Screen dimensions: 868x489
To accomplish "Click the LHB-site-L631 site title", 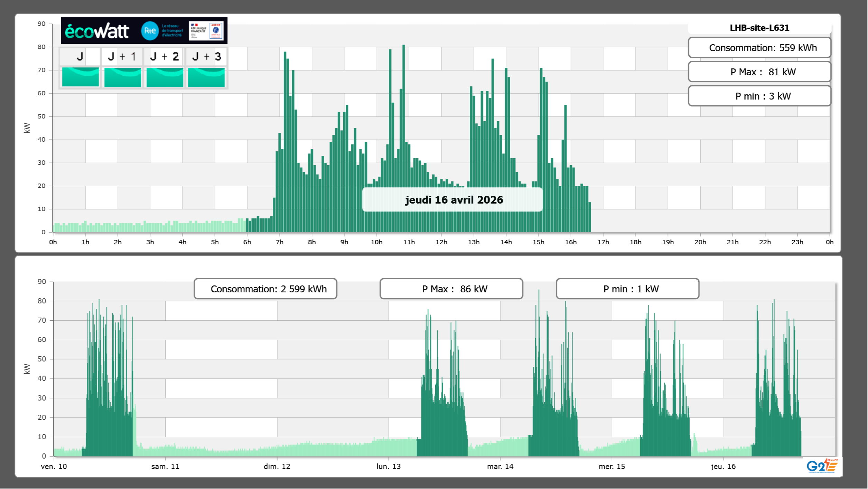I will click(x=759, y=28).
